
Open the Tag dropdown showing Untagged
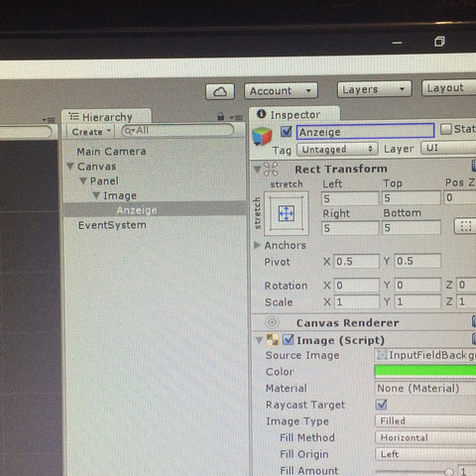337,150
